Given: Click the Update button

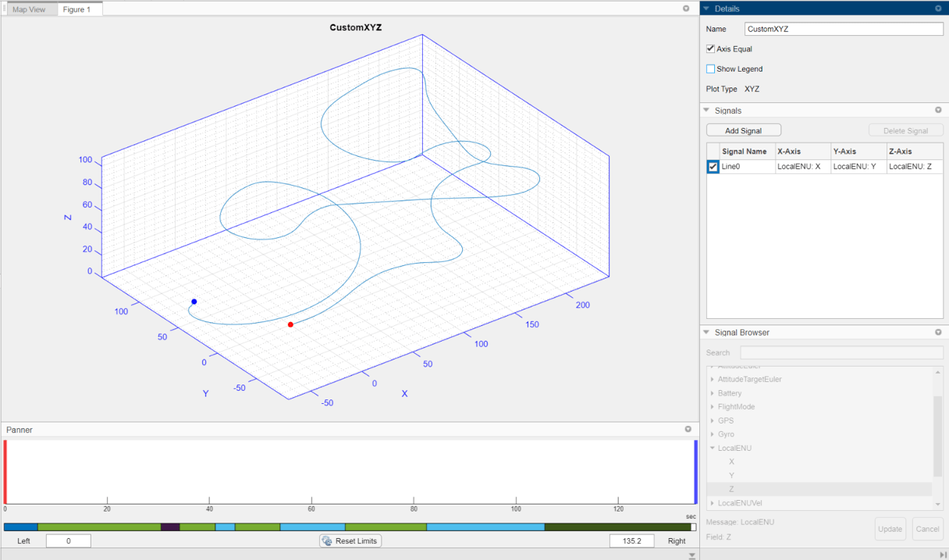Looking at the screenshot, I should pyautogui.click(x=890, y=529).
